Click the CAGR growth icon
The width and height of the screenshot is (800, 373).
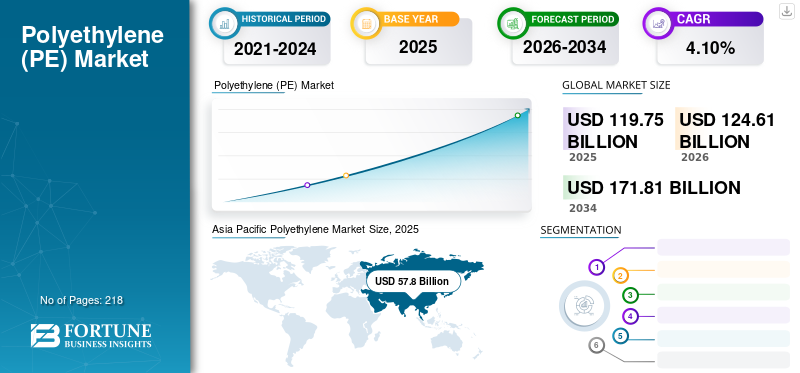(658, 23)
